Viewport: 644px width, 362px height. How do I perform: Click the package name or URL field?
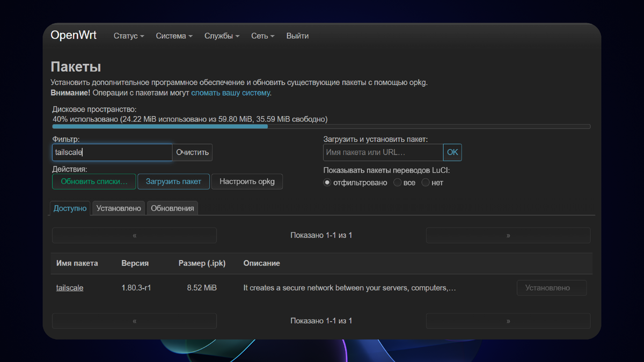pyautogui.click(x=383, y=152)
